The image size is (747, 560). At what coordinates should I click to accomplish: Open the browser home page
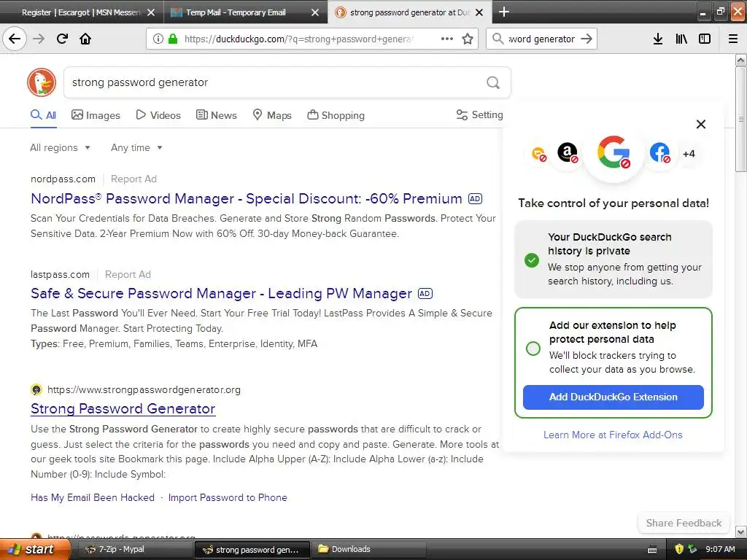[x=85, y=39]
